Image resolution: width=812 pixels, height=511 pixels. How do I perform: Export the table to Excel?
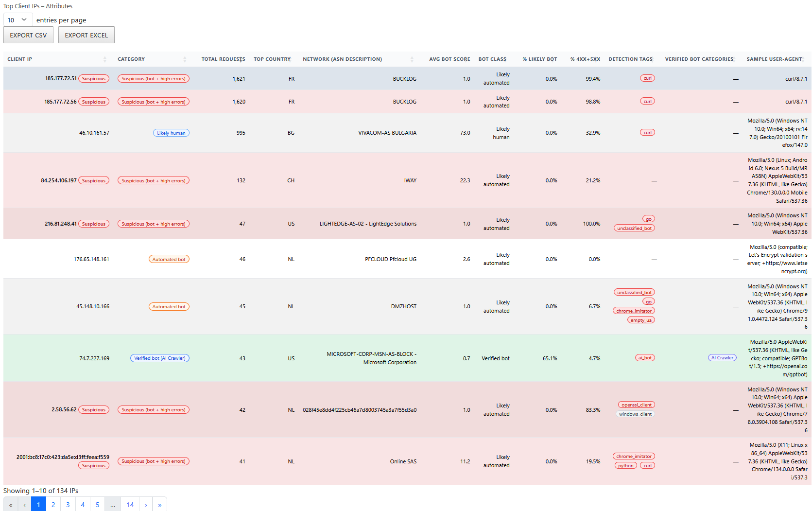point(86,35)
